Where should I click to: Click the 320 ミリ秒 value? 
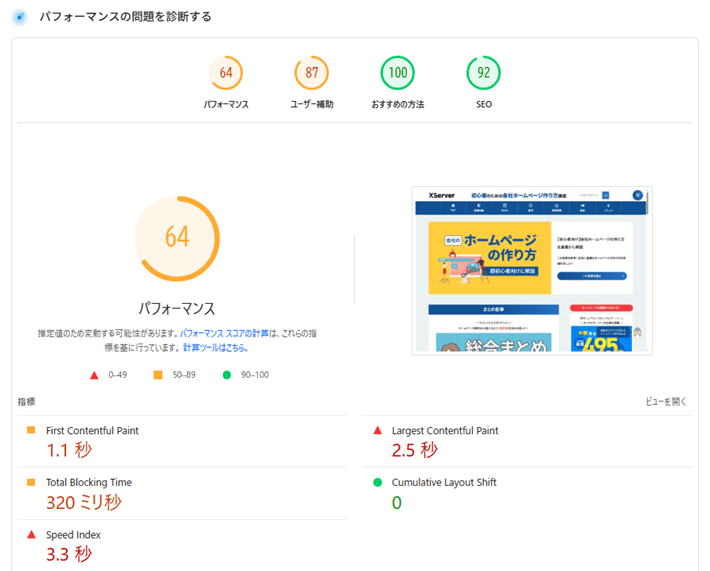tap(84, 502)
